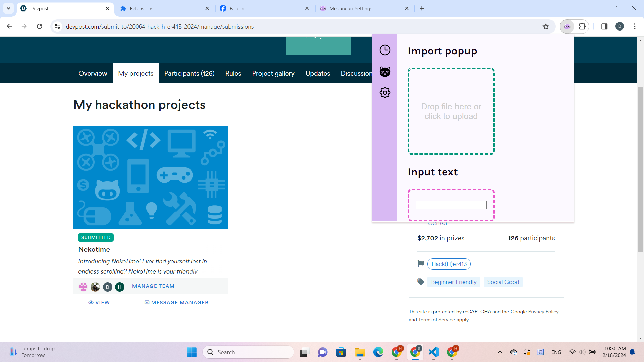Open the Project gallery tab
This screenshot has height=362, width=644.
[273, 73]
